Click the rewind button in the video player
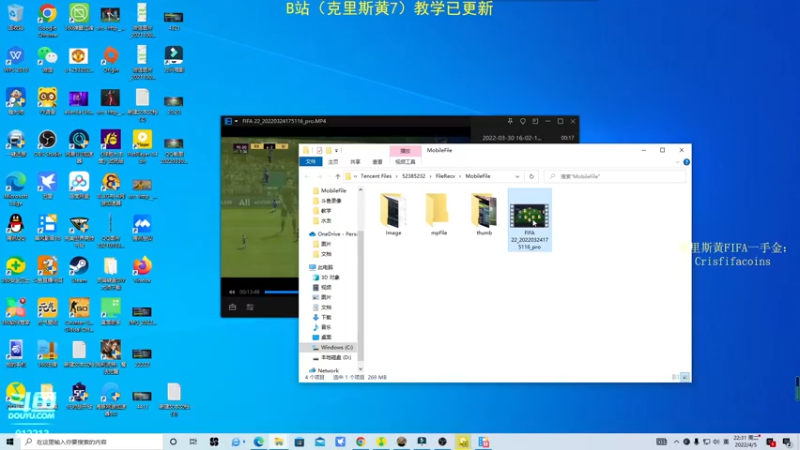This screenshot has width=800, height=450. pos(232,292)
